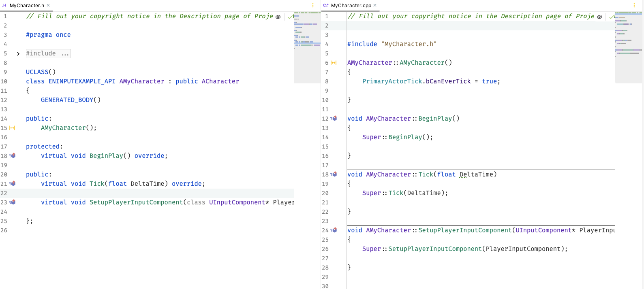Switch to the MyCharacter.cpp tab
Screen dimensions: 644x289
pos(351,6)
